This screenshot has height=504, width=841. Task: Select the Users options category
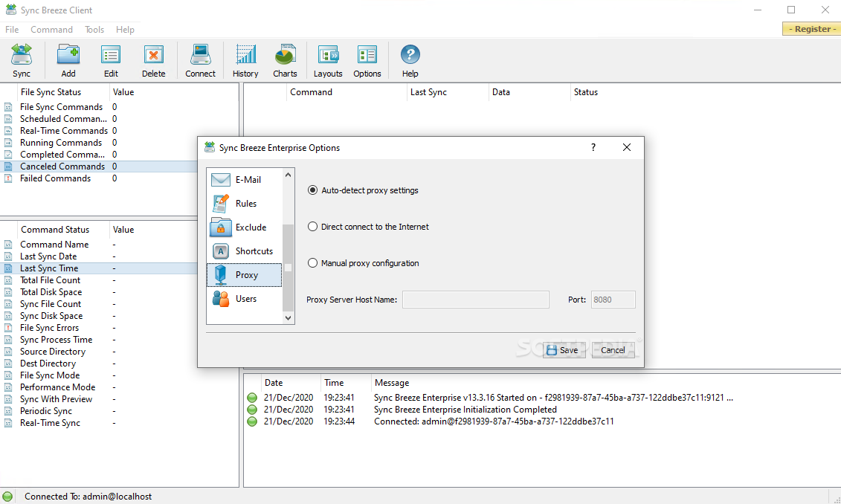(x=245, y=299)
